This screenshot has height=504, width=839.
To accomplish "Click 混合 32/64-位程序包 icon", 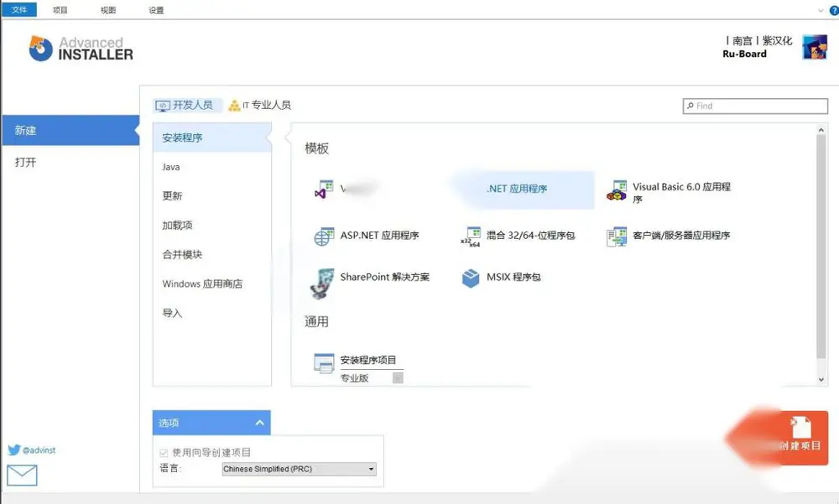I will point(471,236).
